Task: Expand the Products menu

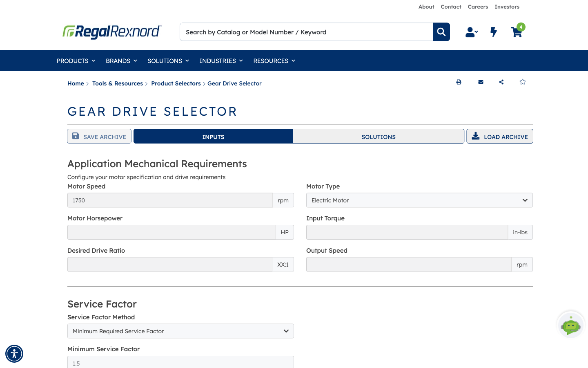Action: click(x=76, y=61)
